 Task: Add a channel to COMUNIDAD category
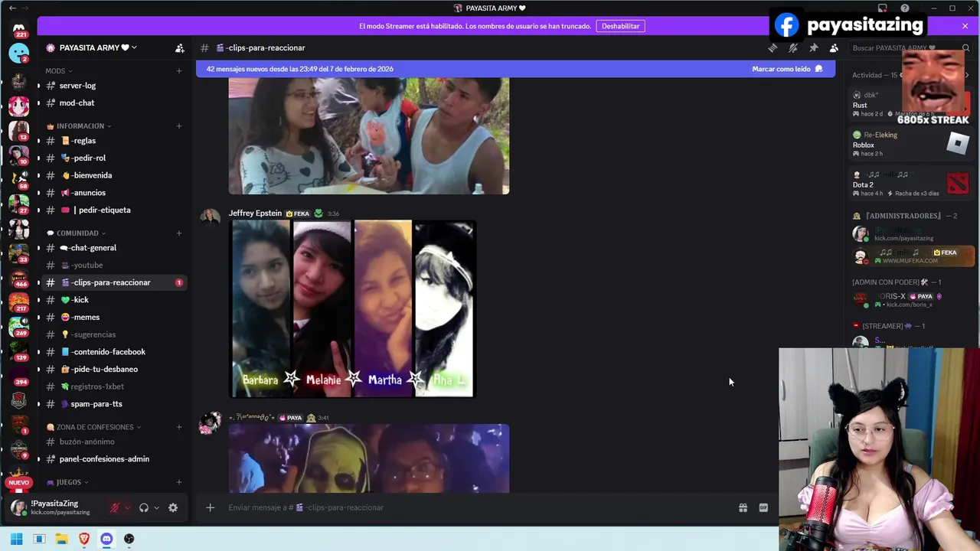pos(179,233)
